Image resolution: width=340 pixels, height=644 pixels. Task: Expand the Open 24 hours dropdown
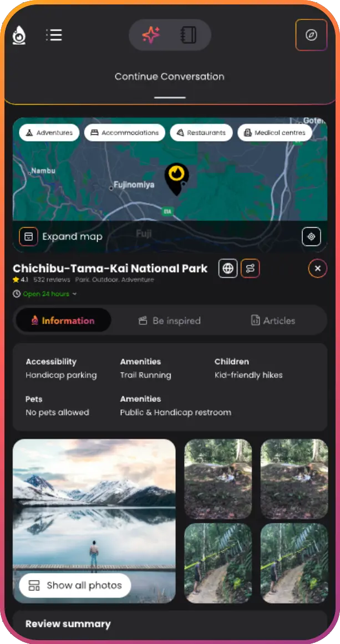tap(45, 294)
